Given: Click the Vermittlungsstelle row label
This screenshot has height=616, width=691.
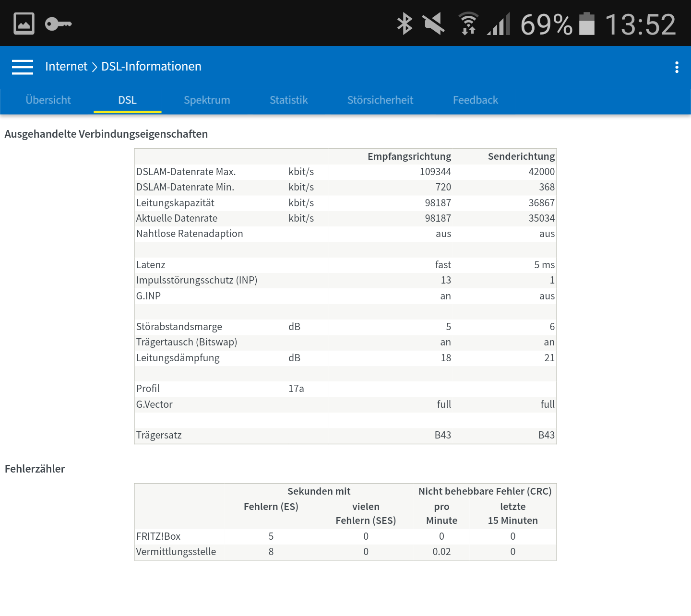Looking at the screenshot, I should (x=176, y=552).
